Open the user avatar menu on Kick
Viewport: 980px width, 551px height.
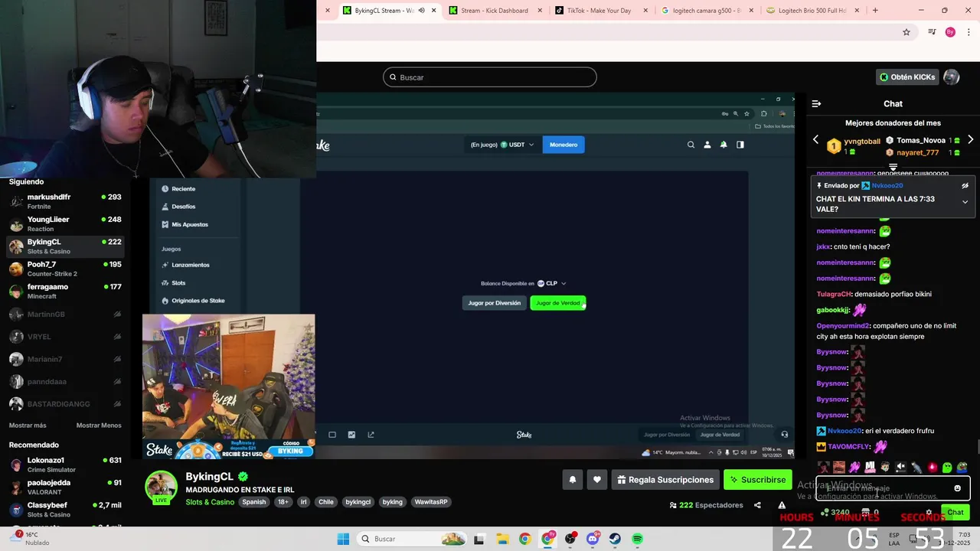click(952, 77)
